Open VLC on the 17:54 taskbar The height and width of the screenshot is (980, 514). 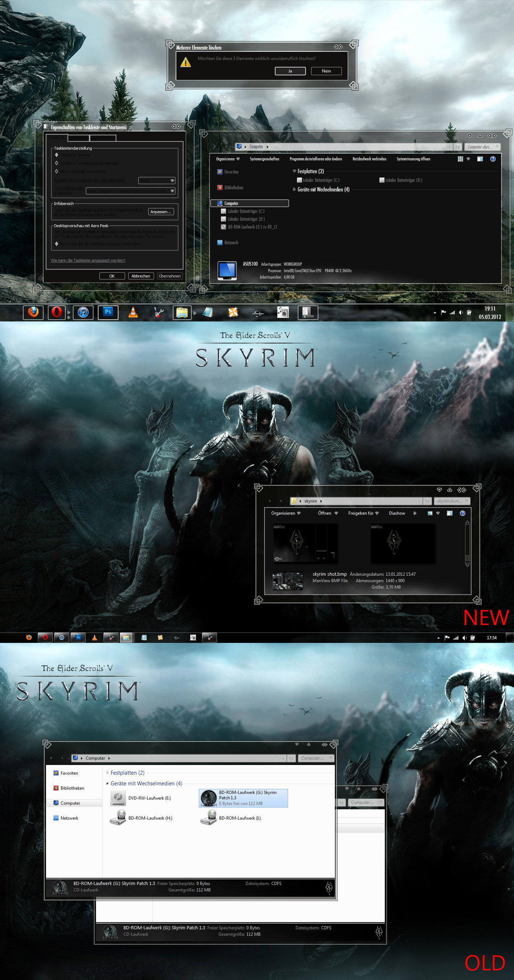coord(95,637)
